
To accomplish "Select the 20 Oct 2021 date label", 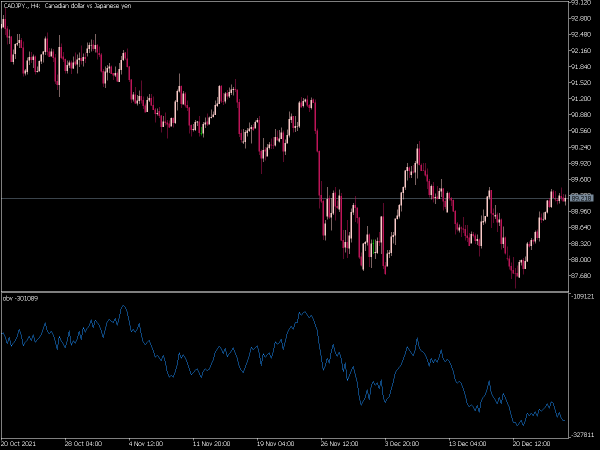I will [21, 443].
